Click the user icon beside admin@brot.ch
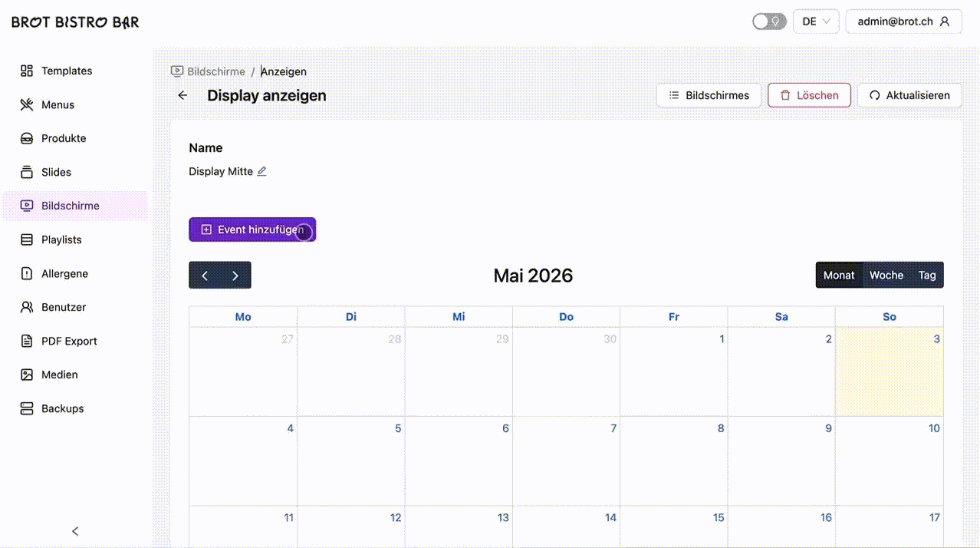 tap(945, 21)
